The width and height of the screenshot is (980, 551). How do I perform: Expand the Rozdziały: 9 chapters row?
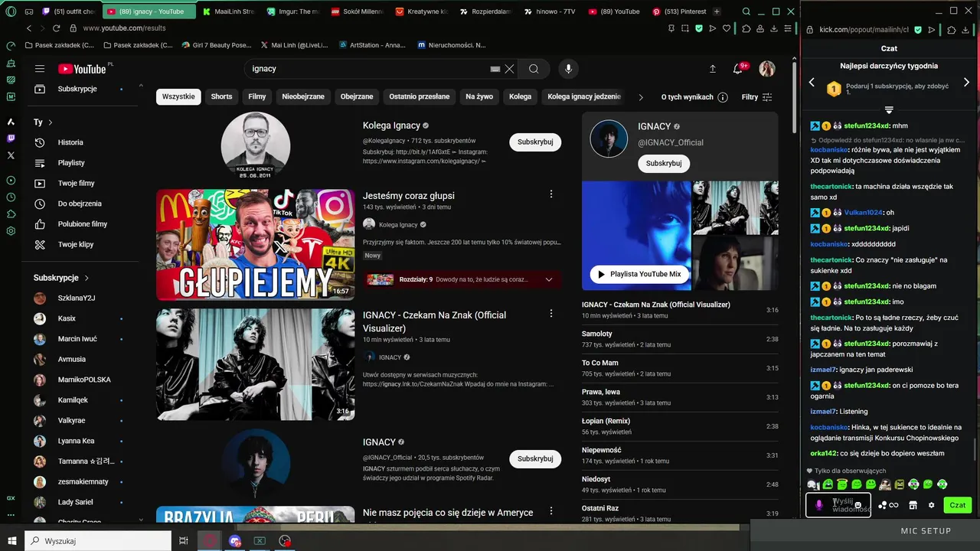tap(462, 280)
